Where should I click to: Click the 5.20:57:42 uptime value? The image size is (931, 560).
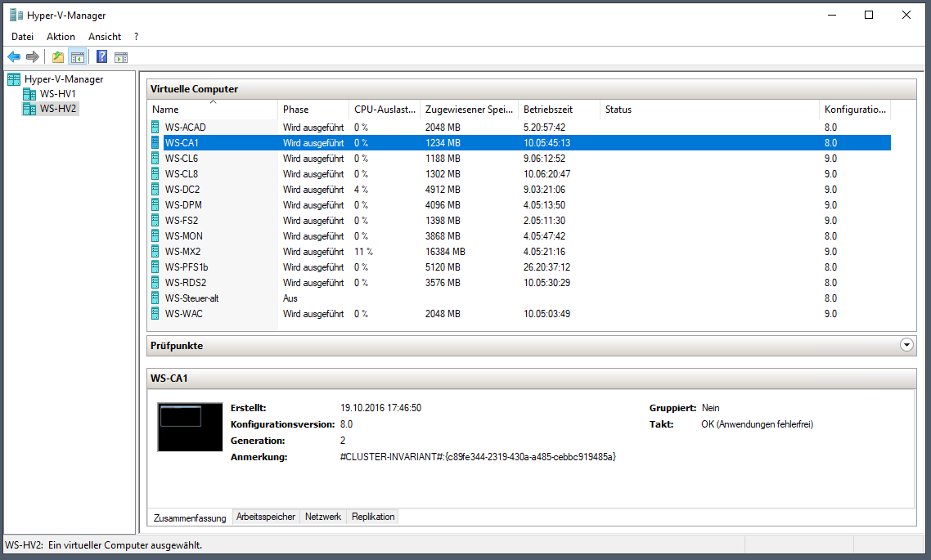(544, 127)
